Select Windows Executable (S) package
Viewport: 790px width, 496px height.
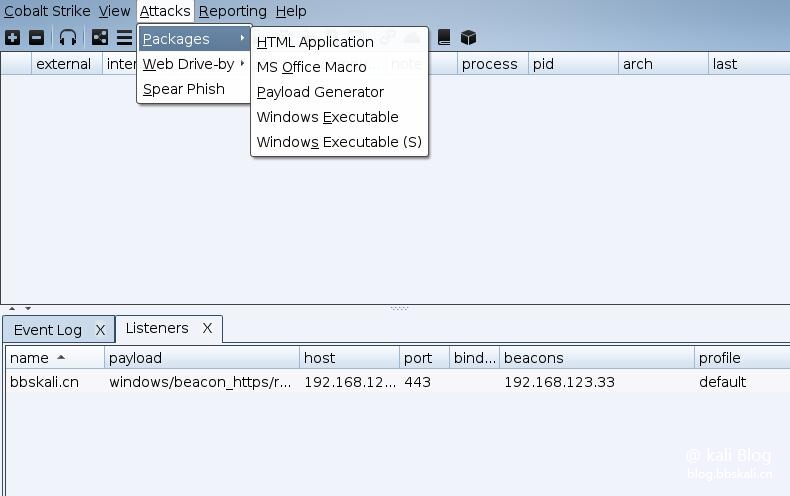tap(339, 142)
